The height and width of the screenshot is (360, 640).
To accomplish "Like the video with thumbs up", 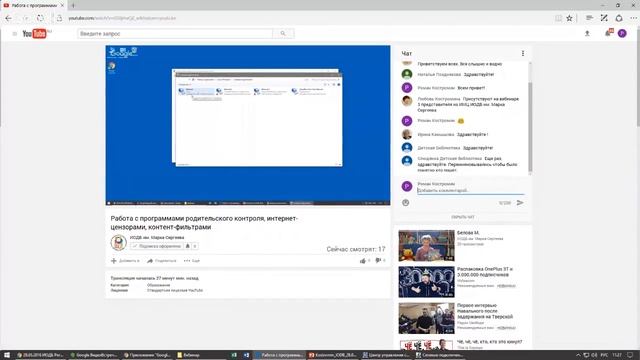I will [363, 260].
